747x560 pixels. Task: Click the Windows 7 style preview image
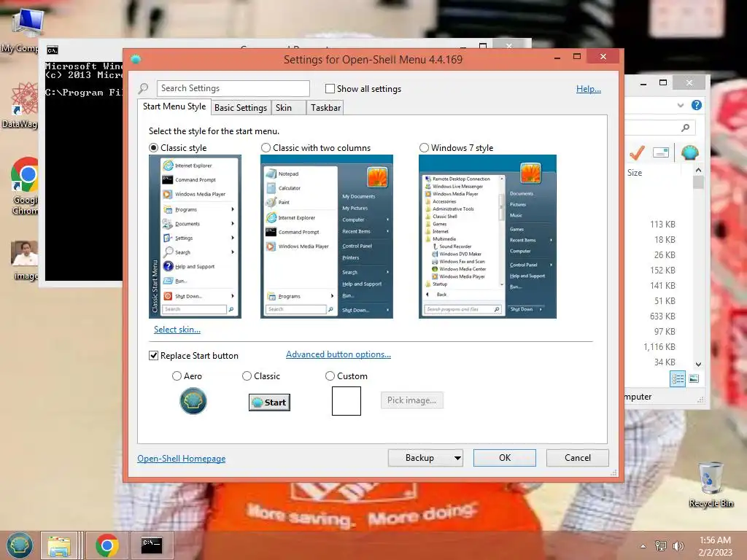click(487, 237)
